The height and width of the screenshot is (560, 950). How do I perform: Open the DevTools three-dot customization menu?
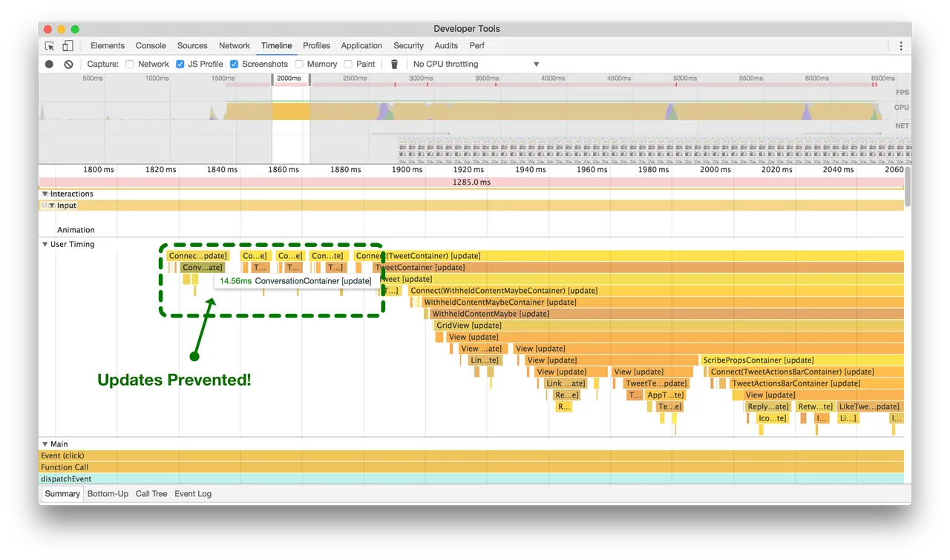pos(900,45)
